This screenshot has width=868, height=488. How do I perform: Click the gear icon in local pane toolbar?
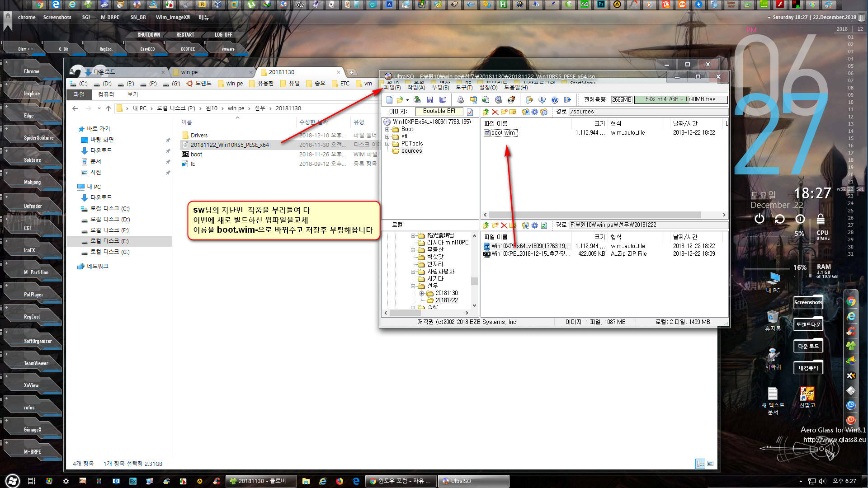coord(534,225)
